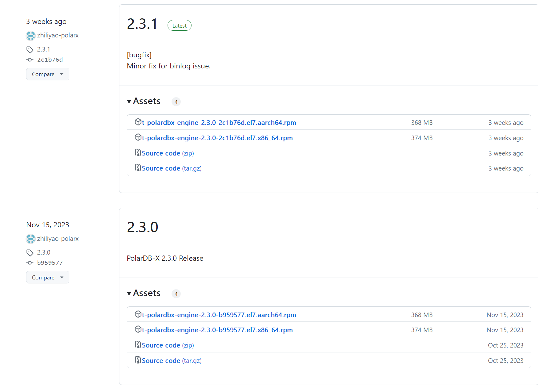
Task: Download t-polardbx-engine-2.3.0-2c1b76d.el7.x86_64.rpm
Action: click(217, 138)
